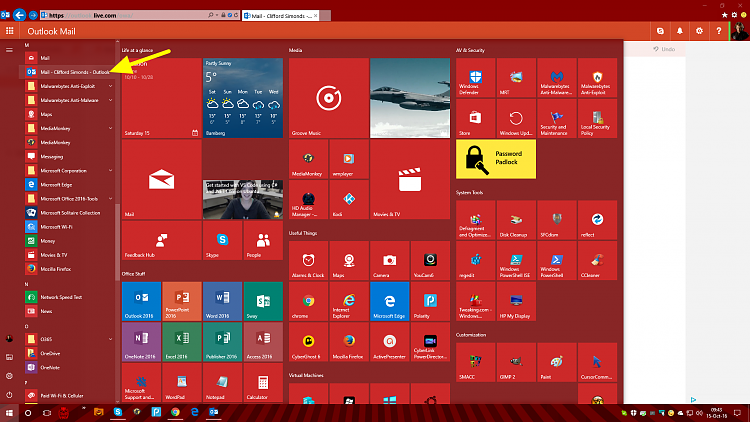
Task: Open Network Speed Test in app list
Action: click(x=67, y=297)
